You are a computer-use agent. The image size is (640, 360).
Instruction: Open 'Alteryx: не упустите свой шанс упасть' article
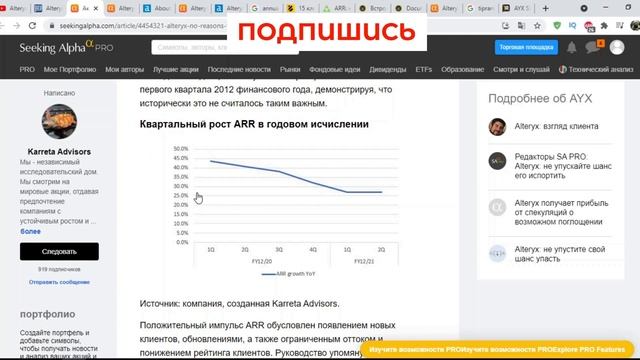(560, 254)
